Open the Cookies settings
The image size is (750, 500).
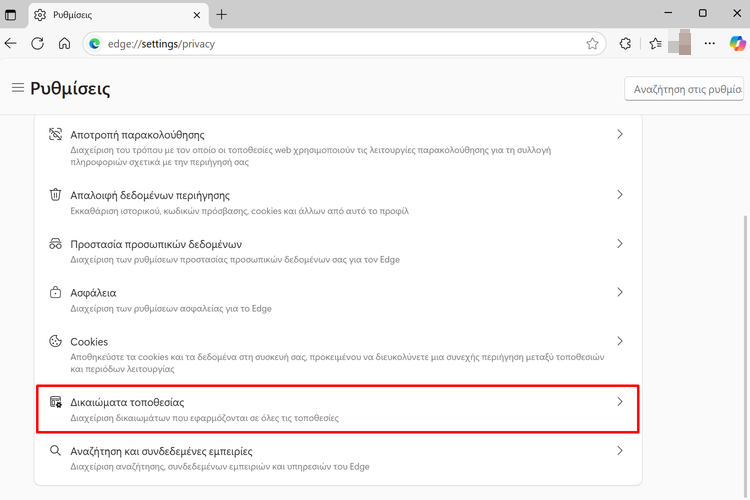click(338, 354)
